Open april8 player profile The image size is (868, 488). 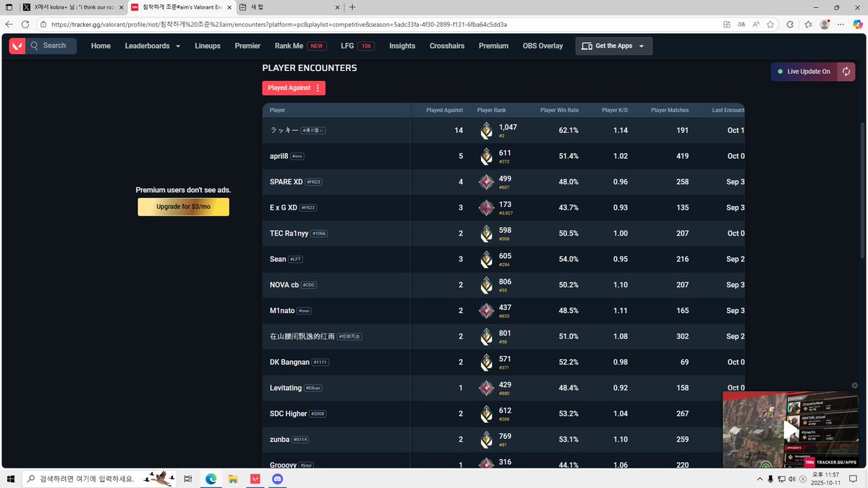(x=278, y=156)
